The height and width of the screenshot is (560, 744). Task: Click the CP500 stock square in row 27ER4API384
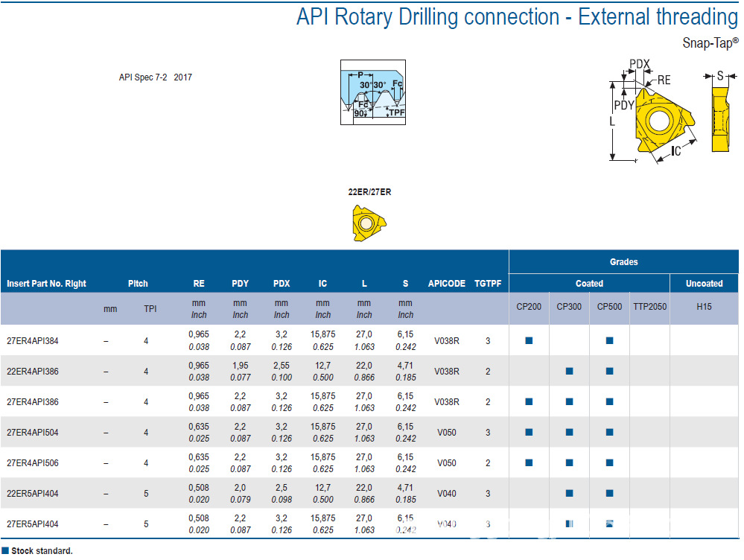(610, 340)
